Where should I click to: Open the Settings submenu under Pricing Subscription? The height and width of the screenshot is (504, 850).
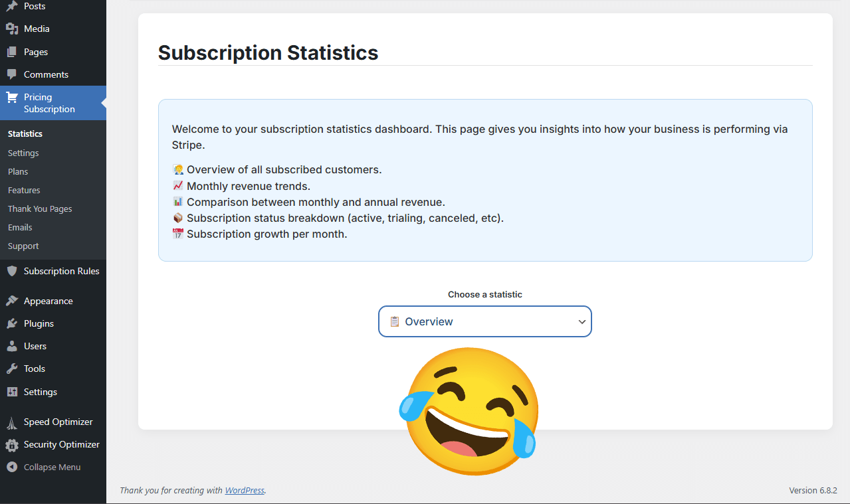point(23,153)
